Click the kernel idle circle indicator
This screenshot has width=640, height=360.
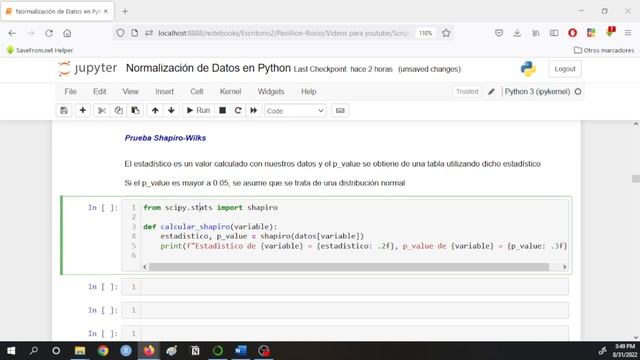(578, 91)
